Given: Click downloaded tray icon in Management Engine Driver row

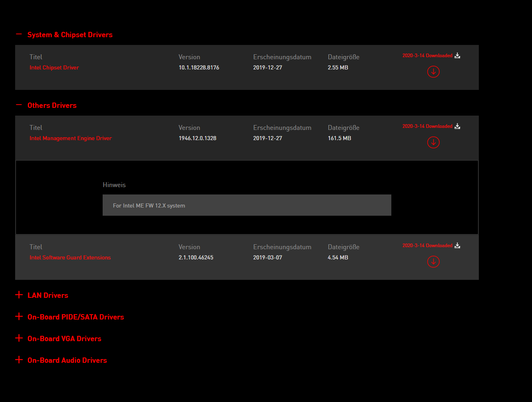Looking at the screenshot, I should tap(458, 126).
